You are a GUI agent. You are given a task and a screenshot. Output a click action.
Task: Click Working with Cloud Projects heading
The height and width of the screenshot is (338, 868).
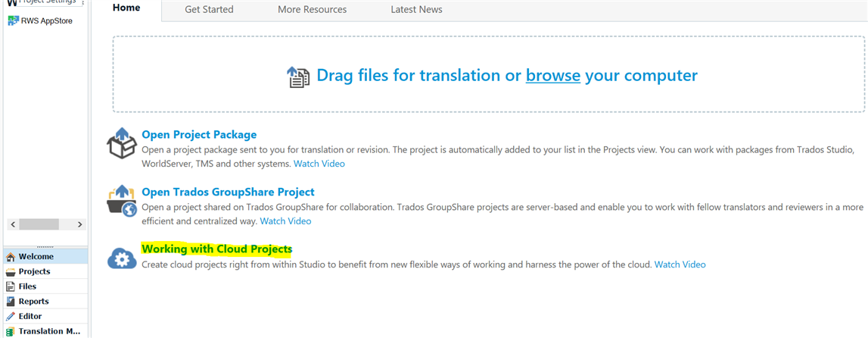click(x=217, y=249)
